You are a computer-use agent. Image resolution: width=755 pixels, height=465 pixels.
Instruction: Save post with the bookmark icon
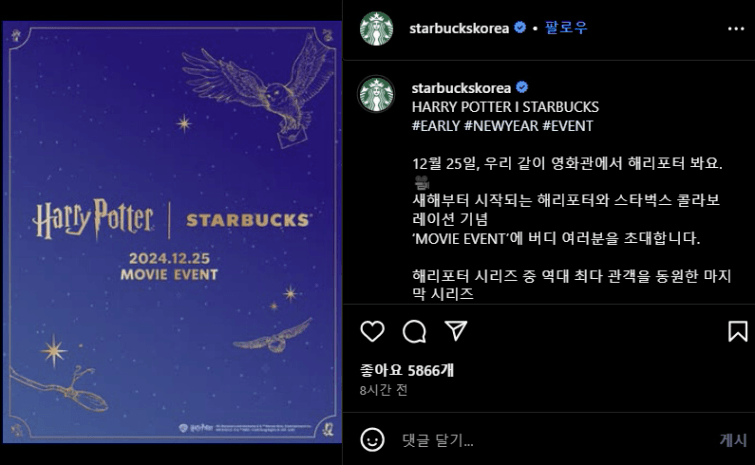[x=737, y=331]
